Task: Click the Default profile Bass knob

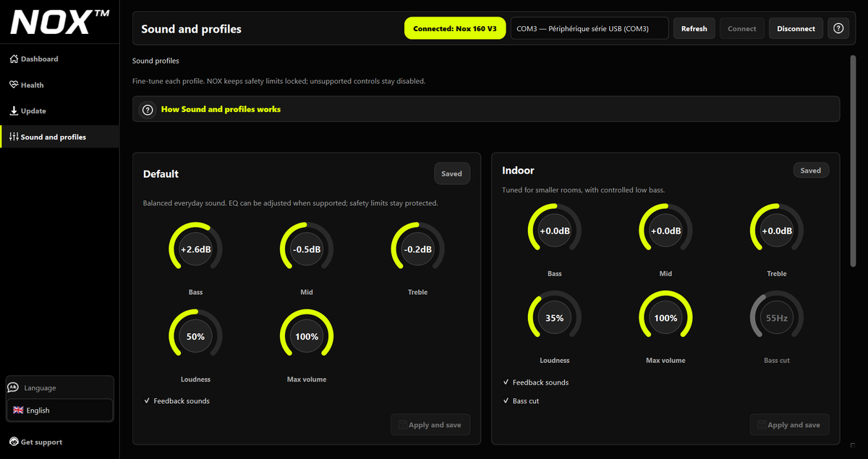Action: coord(195,249)
